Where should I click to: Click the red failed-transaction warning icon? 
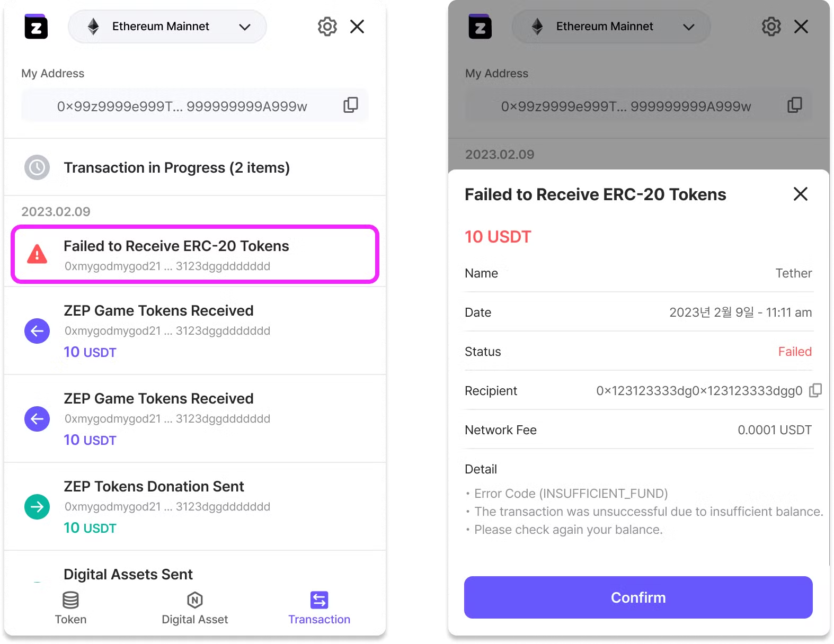coord(37,254)
